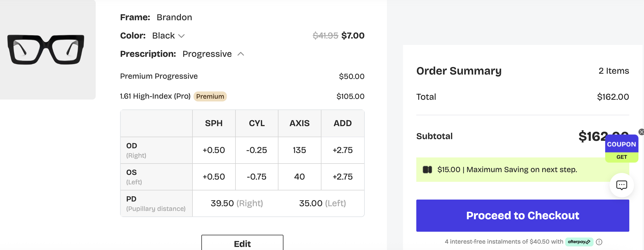
Task: Click the Afterpay info icon
Action: 599,242
